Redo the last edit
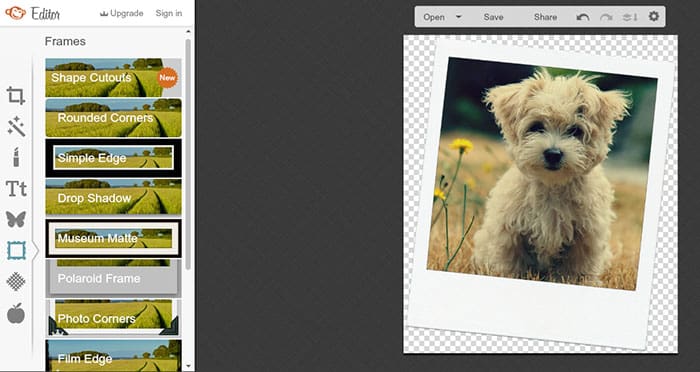 point(606,17)
